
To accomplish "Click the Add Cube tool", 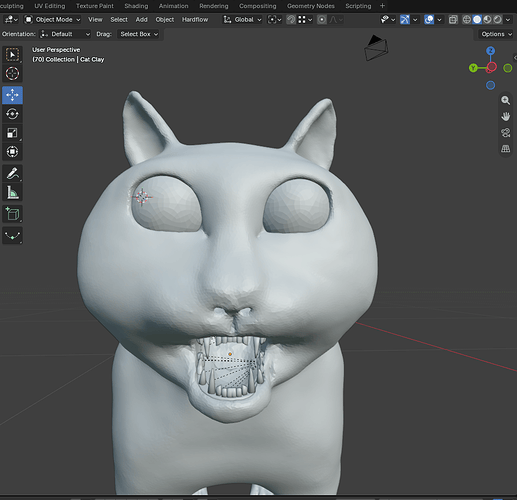I will pos(12,214).
